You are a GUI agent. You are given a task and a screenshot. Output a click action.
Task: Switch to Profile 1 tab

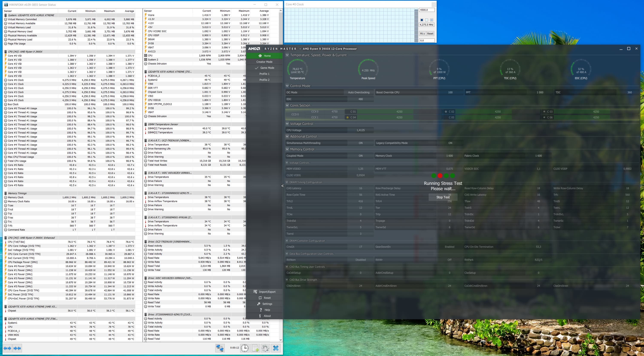coord(264,74)
